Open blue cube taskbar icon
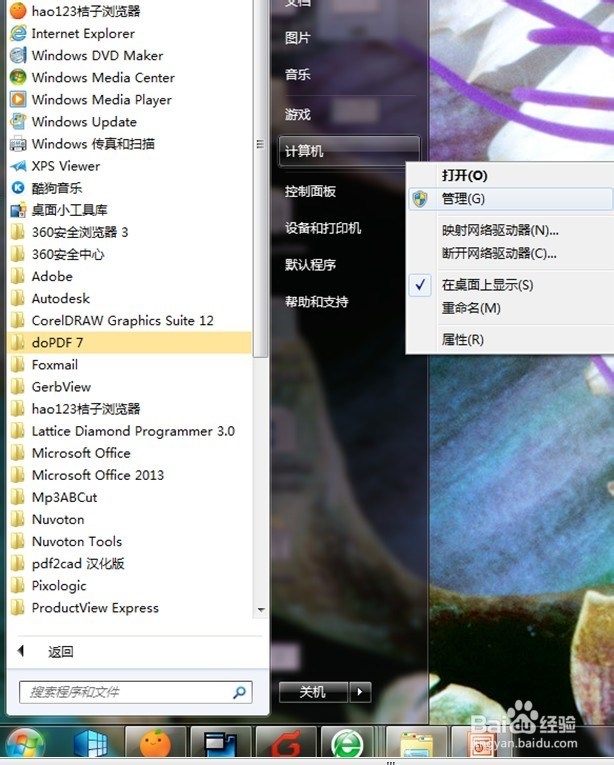Image resolution: width=614 pixels, height=765 pixels. pos(90,745)
